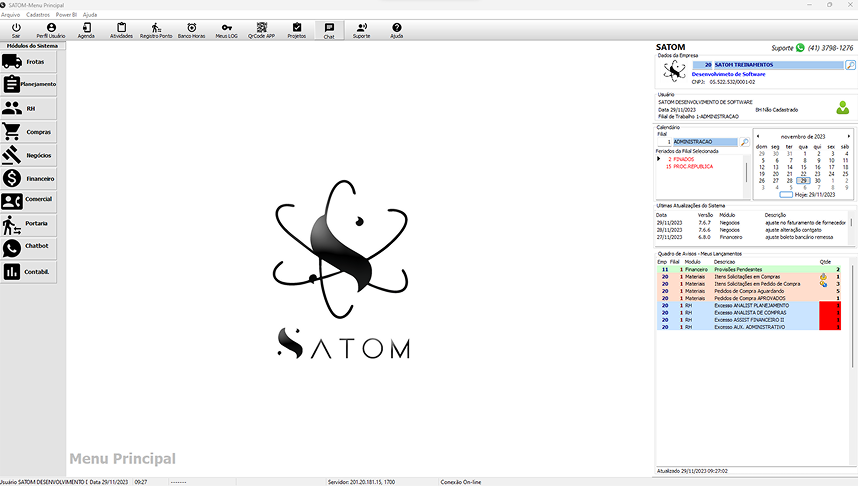Screen dimensions: 858x486
Task: Click the Sair power icon
Action: [16, 27]
